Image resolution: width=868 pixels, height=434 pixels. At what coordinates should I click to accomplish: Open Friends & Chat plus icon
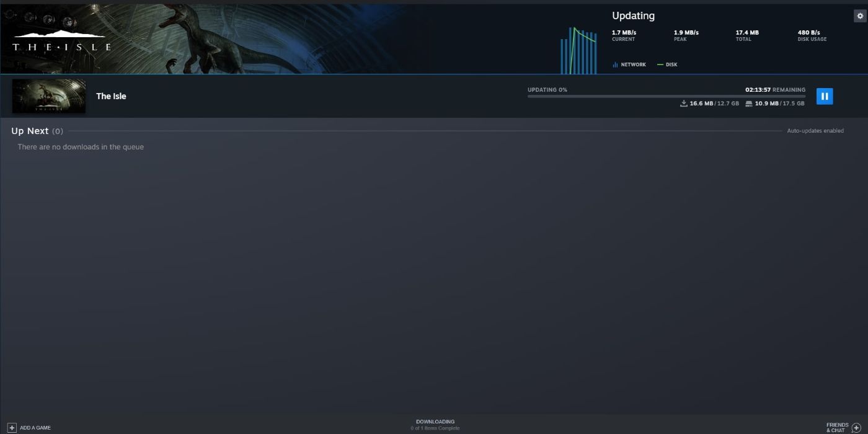click(x=856, y=427)
